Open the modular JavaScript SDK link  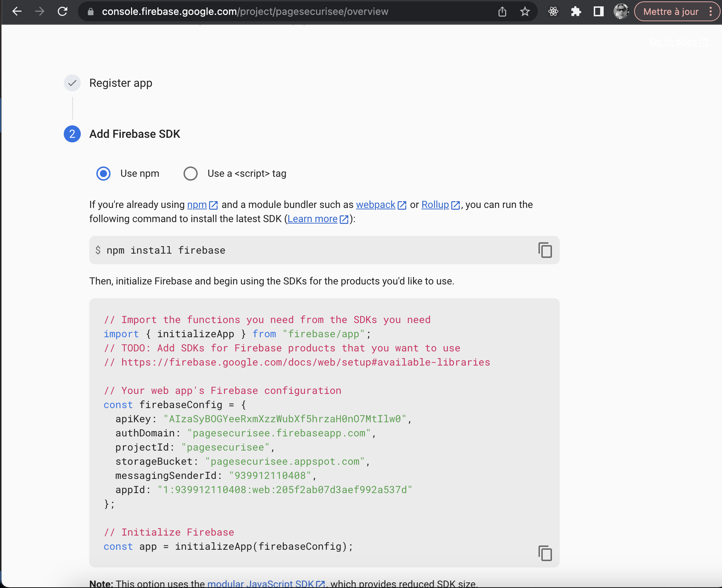(261, 583)
